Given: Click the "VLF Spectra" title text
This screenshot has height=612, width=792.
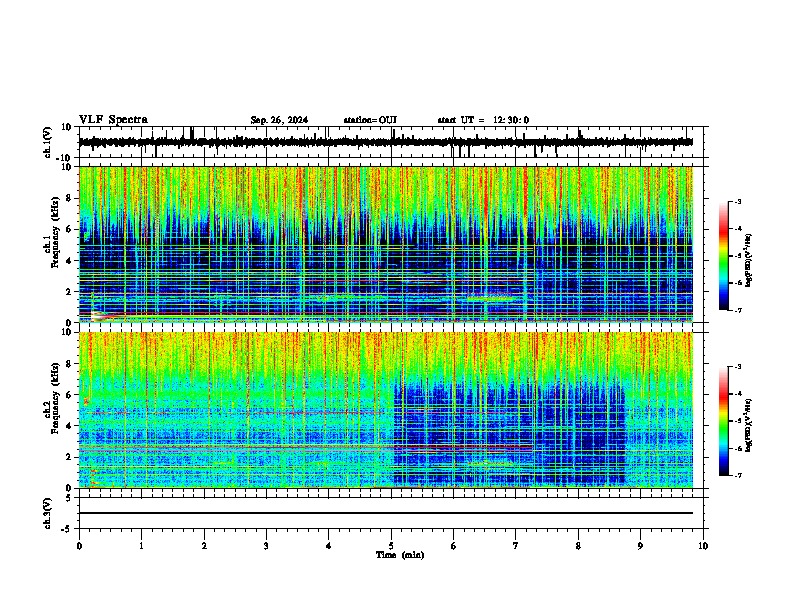Looking at the screenshot, I should coord(113,120).
